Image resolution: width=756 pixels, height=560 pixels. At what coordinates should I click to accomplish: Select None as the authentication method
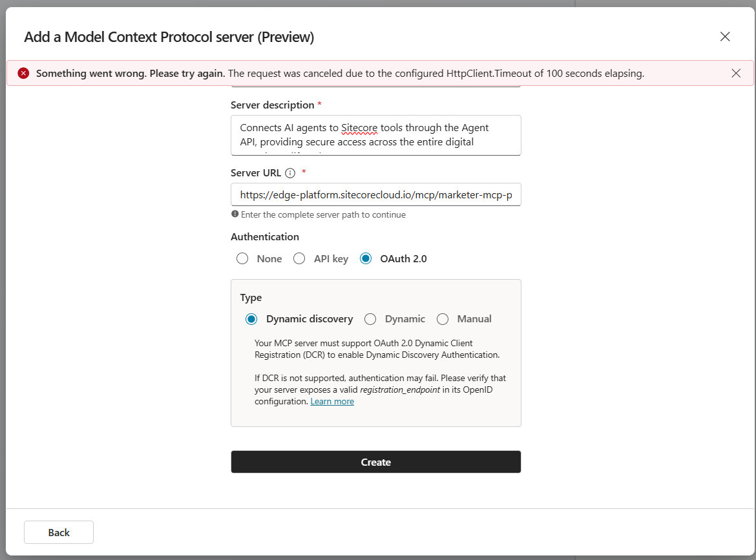coord(242,259)
